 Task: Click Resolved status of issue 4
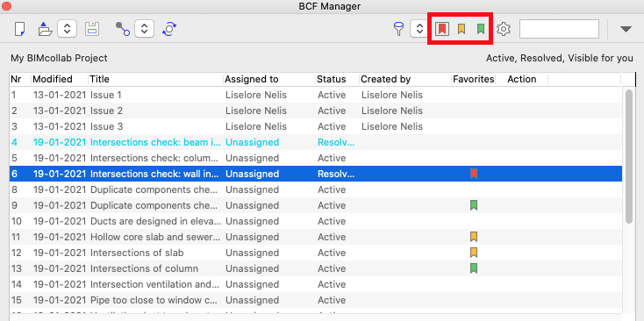[x=336, y=142]
